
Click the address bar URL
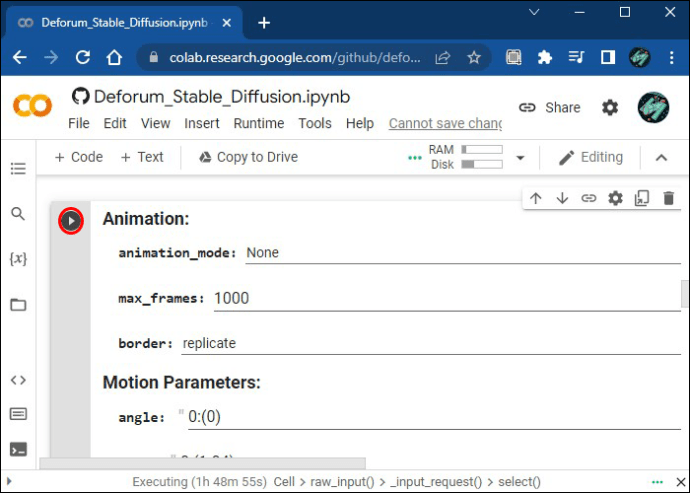click(x=295, y=58)
